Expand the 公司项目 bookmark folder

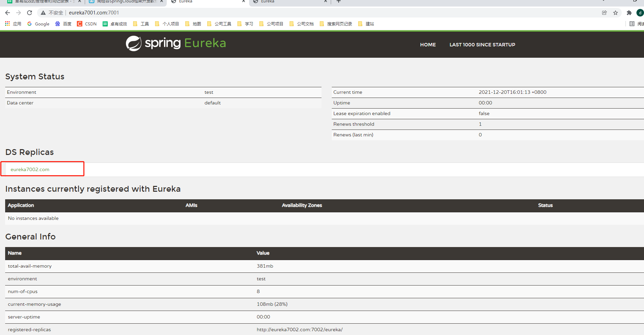pyautogui.click(x=271, y=24)
